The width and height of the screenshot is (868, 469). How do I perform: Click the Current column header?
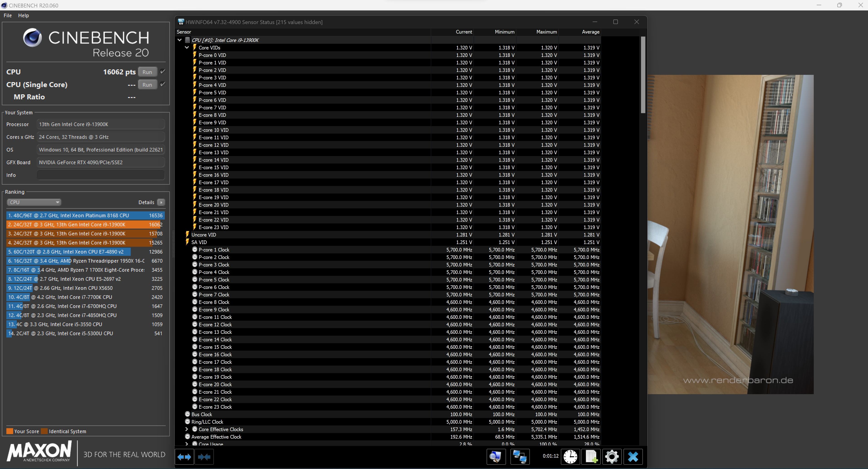pyautogui.click(x=452, y=32)
